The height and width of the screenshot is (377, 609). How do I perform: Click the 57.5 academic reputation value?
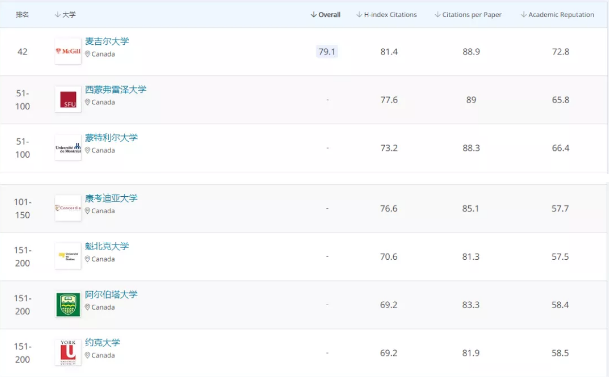tap(560, 257)
